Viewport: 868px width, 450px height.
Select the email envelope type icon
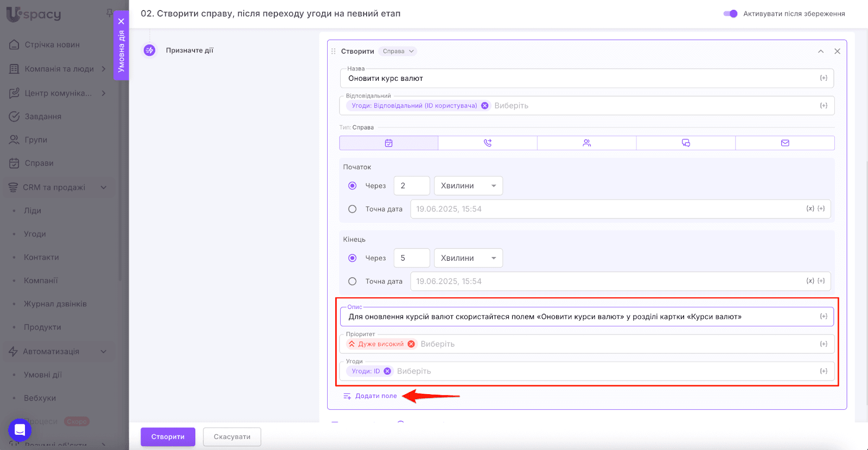coord(785,143)
